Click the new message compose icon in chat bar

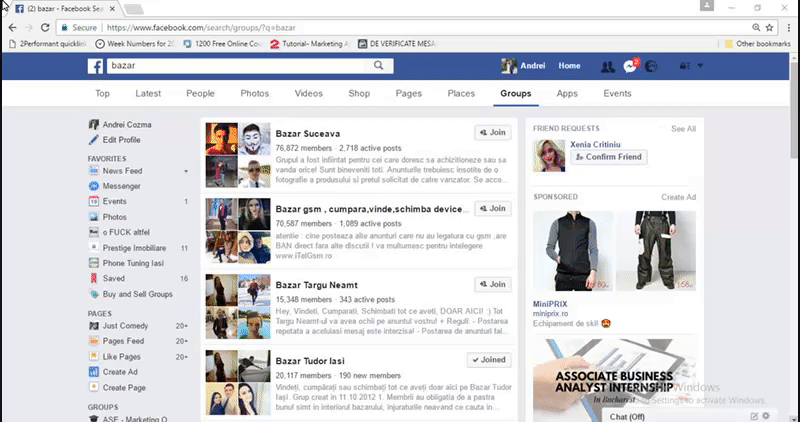[752, 415]
